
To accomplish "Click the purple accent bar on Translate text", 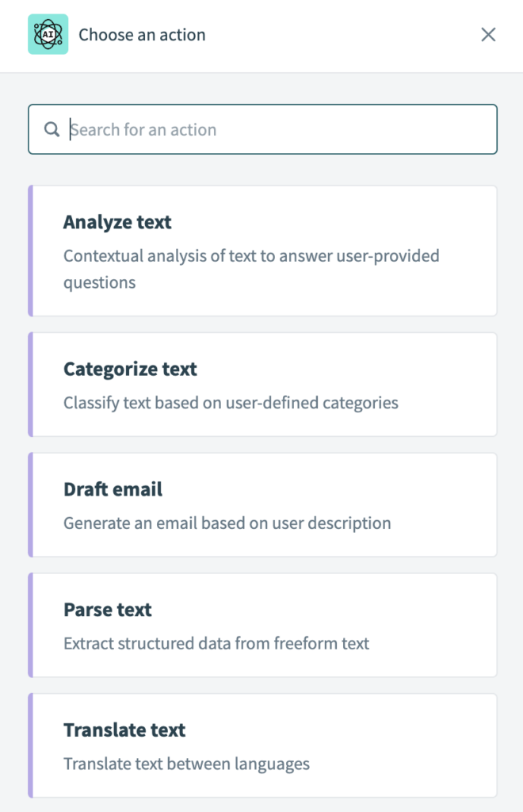I will coord(31,746).
